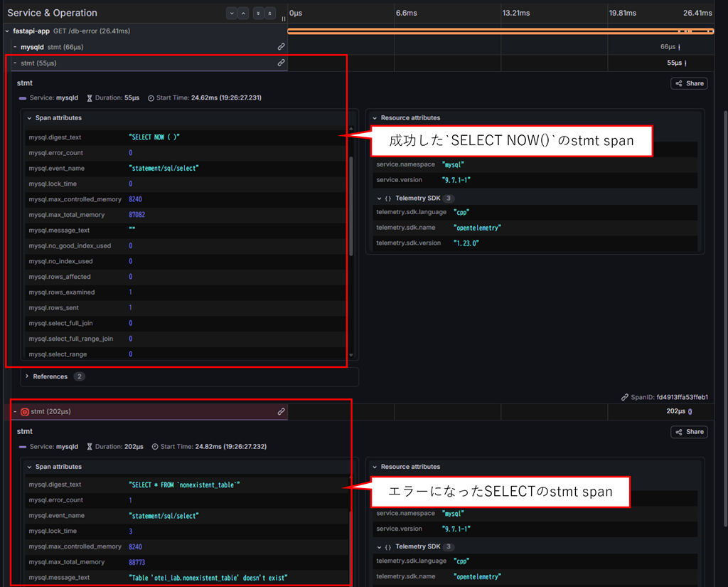728x587 pixels.
Task: Click span attributes list scrollbar
Action: pos(351,206)
